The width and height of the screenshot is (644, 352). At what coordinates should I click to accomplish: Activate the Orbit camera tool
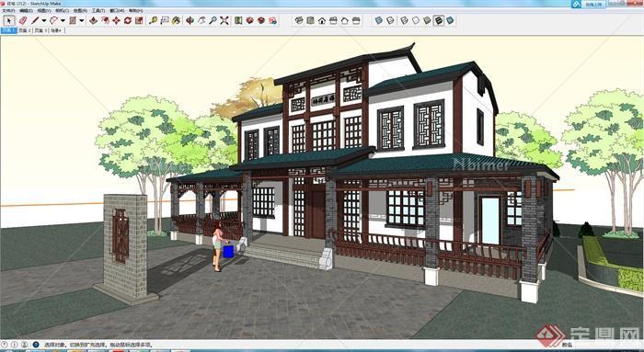pyautogui.click(x=190, y=20)
